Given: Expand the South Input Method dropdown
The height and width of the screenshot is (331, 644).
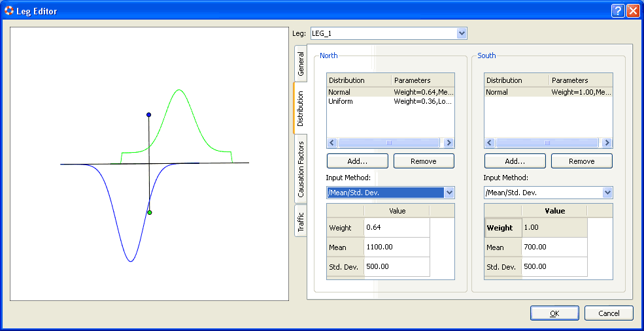Looking at the screenshot, I should (x=607, y=193).
